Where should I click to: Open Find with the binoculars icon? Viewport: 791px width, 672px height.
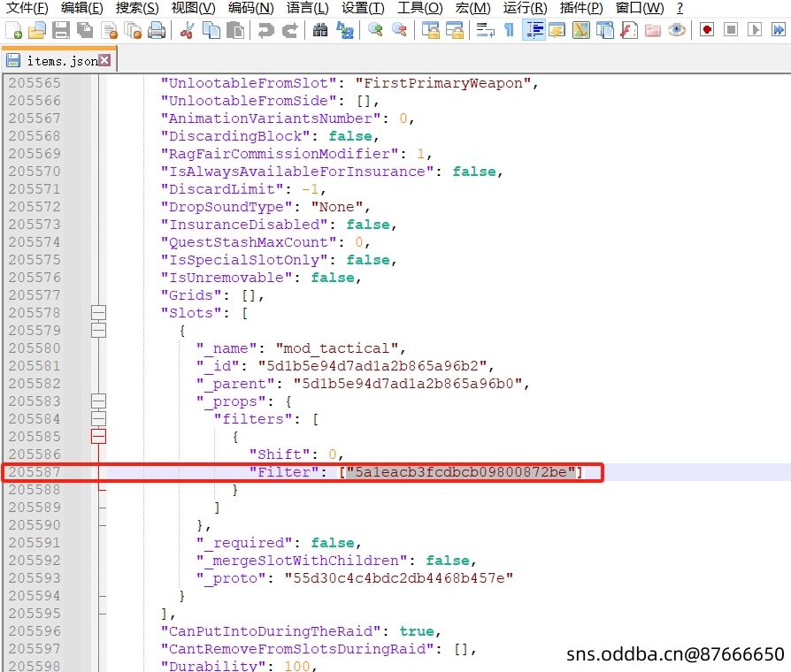pyautogui.click(x=321, y=30)
